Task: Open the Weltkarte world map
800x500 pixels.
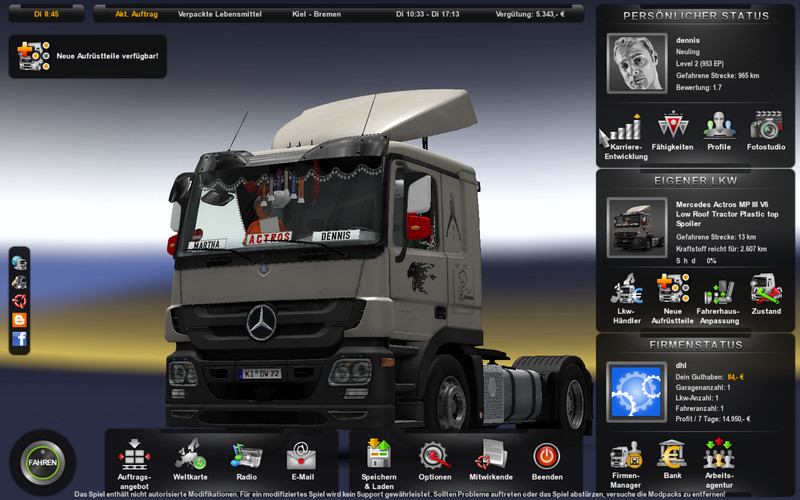Action: point(190,459)
